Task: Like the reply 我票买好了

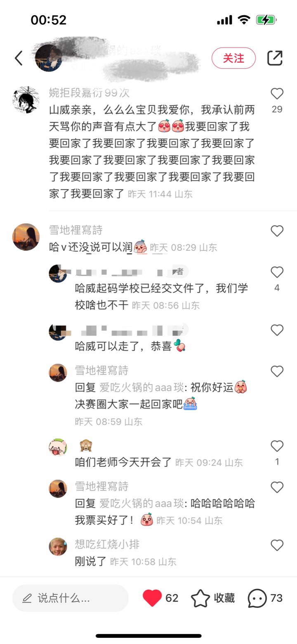Action: 277,487
